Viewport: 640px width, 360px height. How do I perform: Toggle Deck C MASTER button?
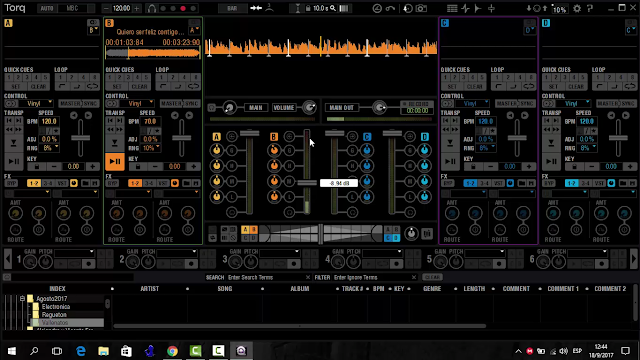point(506,104)
